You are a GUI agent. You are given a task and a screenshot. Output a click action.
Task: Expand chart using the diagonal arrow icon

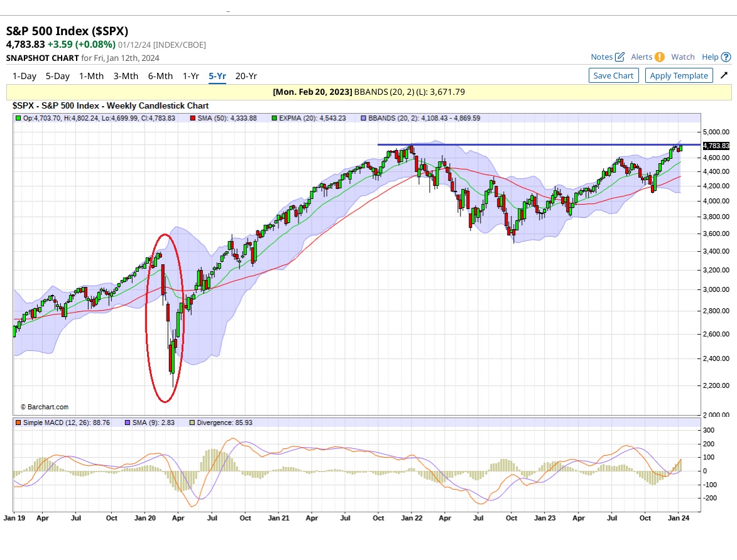724,75
